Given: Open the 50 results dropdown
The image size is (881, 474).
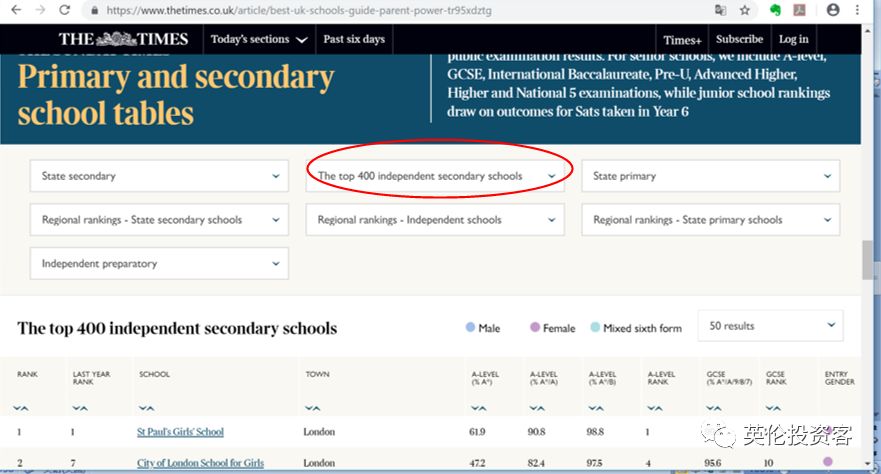Looking at the screenshot, I should 770,326.
